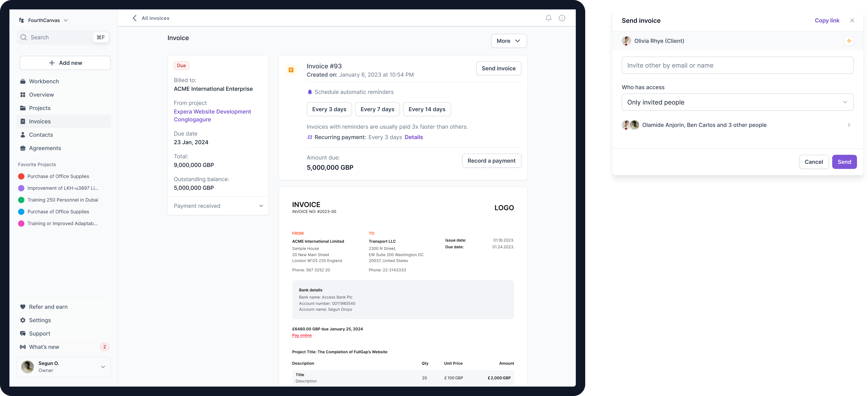
Task: Open Settings from the sidebar
Action: coord(64,320)
